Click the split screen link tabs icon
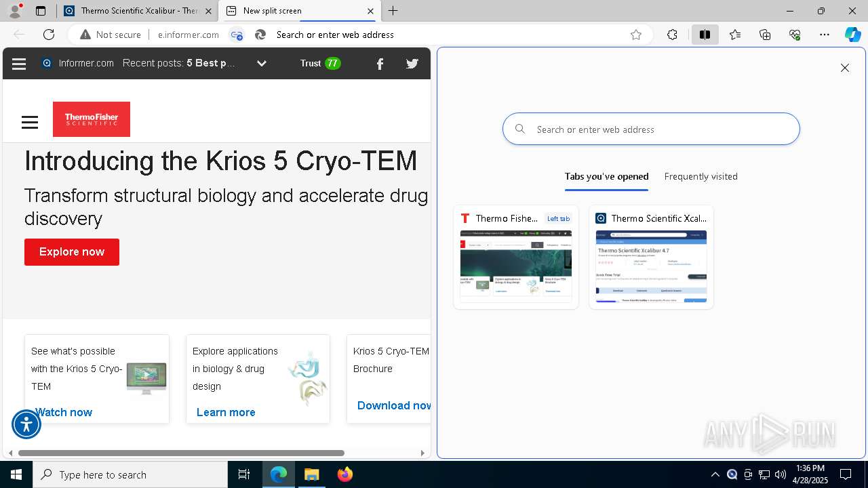 [236, 35]
